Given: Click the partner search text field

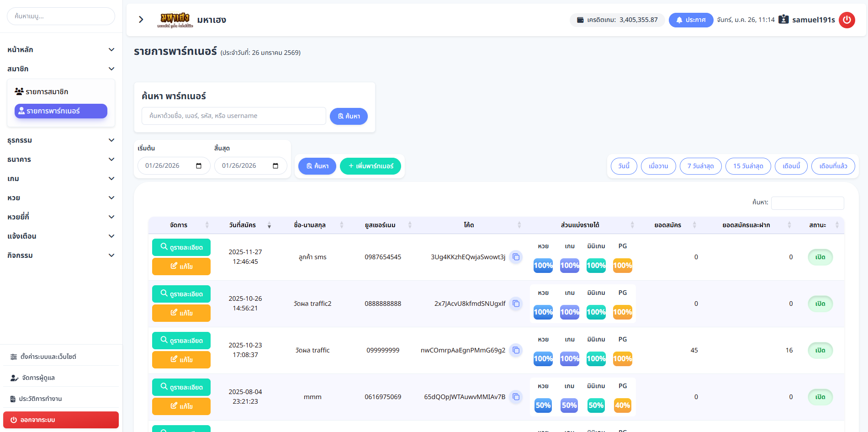Looking at the screenshot, I should 233,116.
